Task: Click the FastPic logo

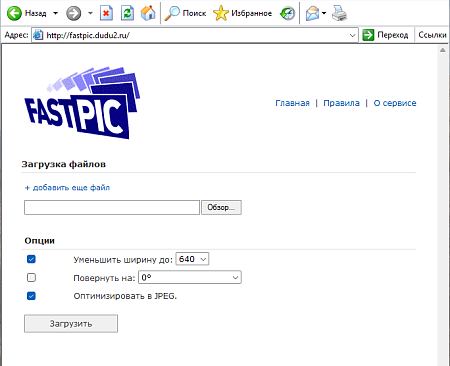Action: pos(82,103)
